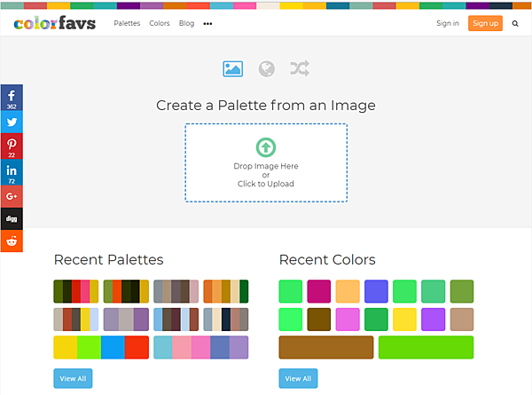Open yellow, lime, blue, red palette
The image size is (532, 395).
[x=101, y=347]
